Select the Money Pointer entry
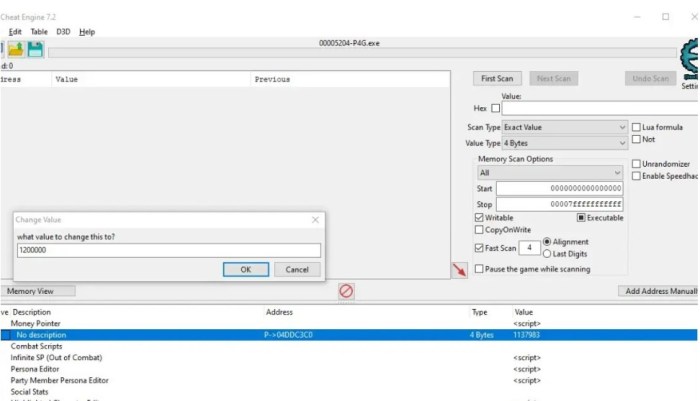Viewport: 700px width, 401px height. click(35, 323)
